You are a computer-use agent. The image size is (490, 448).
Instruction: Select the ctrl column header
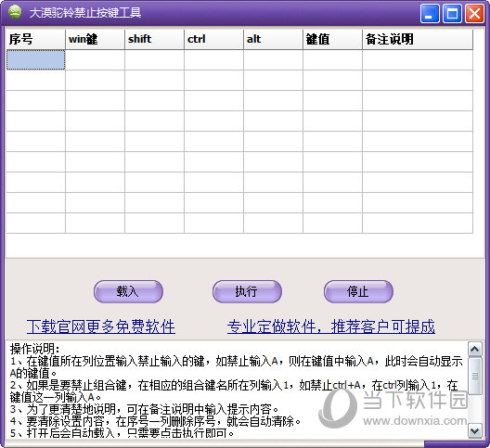pyautogui.click(x=213, y=39)
